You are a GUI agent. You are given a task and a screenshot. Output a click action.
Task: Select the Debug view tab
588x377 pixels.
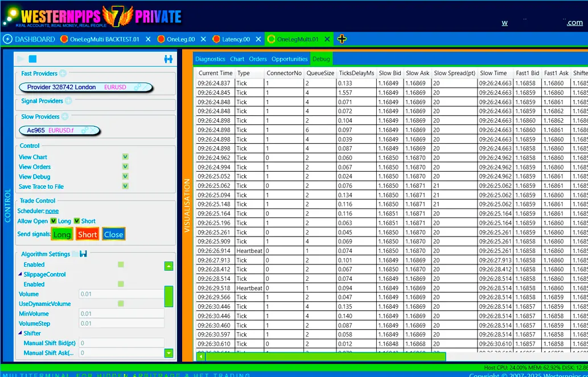click(322, 59)
